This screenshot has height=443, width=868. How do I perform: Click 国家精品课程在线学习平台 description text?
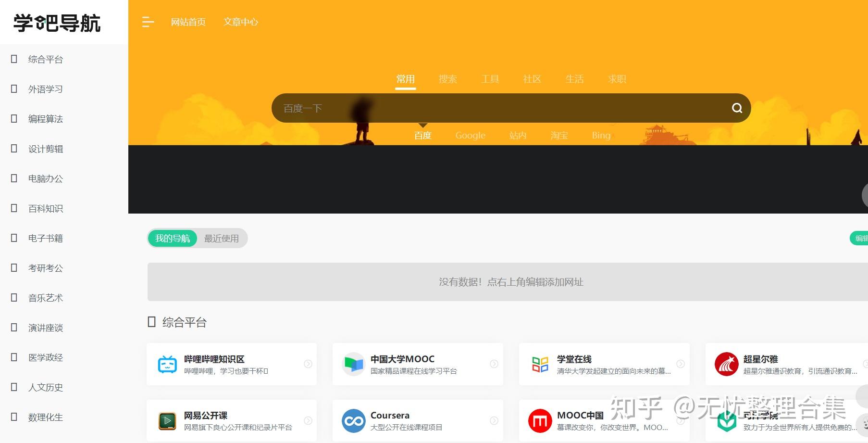(414, 371)
